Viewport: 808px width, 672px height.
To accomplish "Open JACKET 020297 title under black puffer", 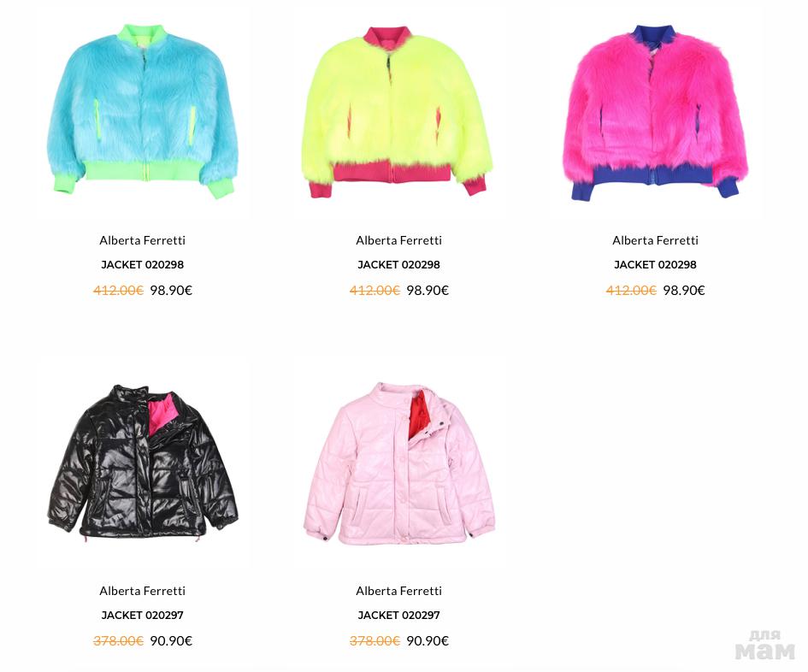I will 142,616.
